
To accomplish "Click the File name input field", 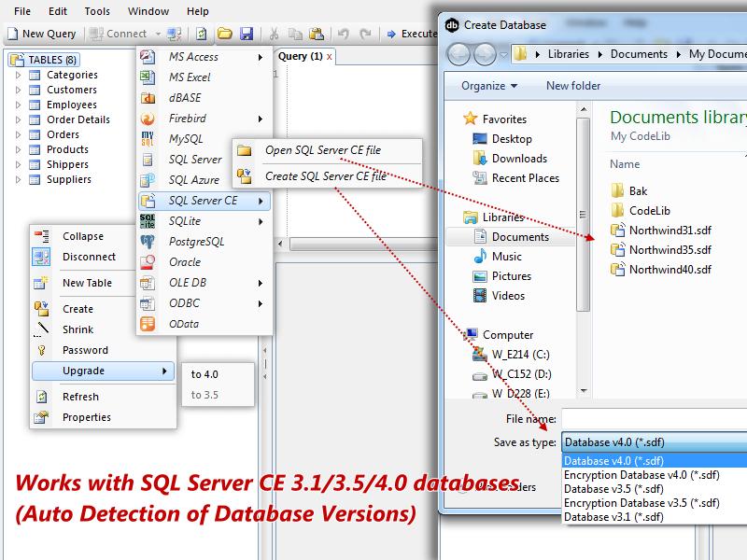I will point(655,419).
